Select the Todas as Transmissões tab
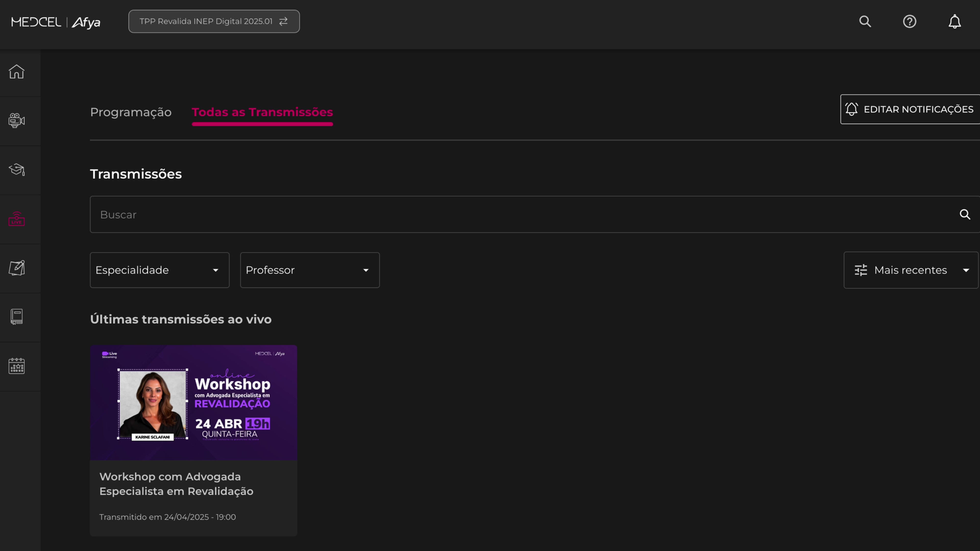 262,112
